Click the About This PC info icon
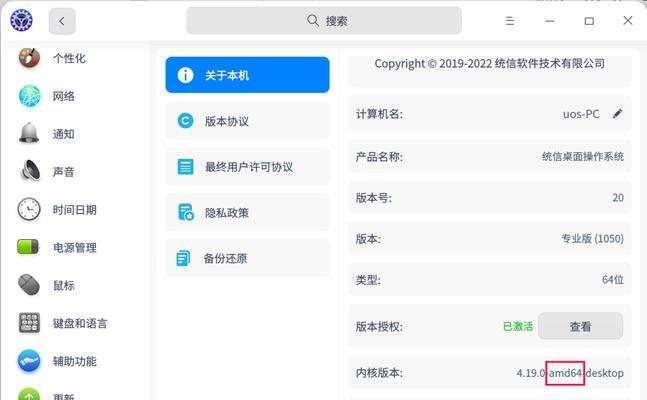This screenshot has height=400, width=647. coord(185,75)
